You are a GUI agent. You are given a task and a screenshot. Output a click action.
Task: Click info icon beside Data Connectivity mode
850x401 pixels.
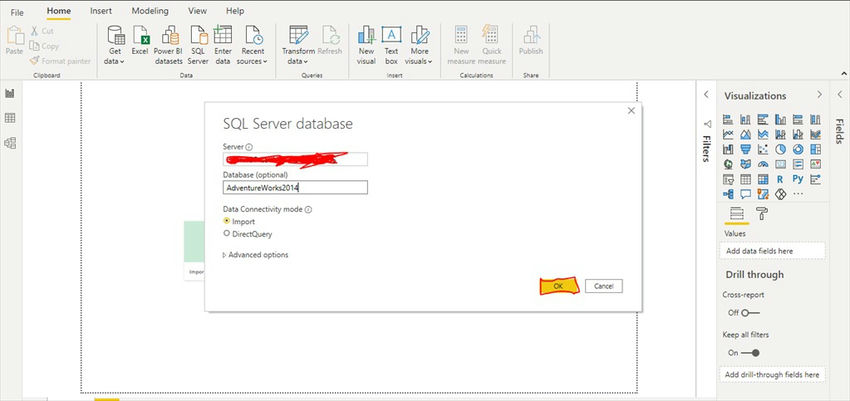(308, 209)
